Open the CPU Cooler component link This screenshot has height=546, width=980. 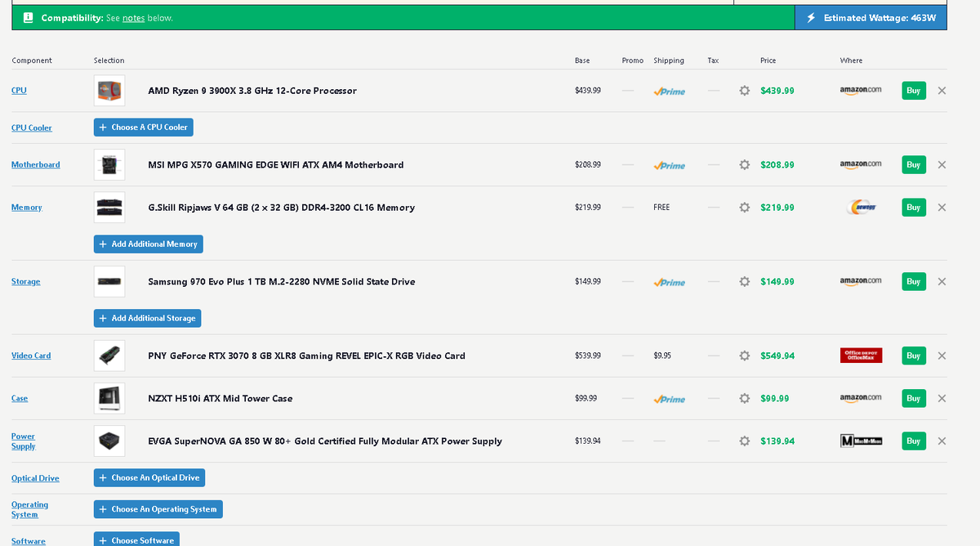tap(32, 128)
